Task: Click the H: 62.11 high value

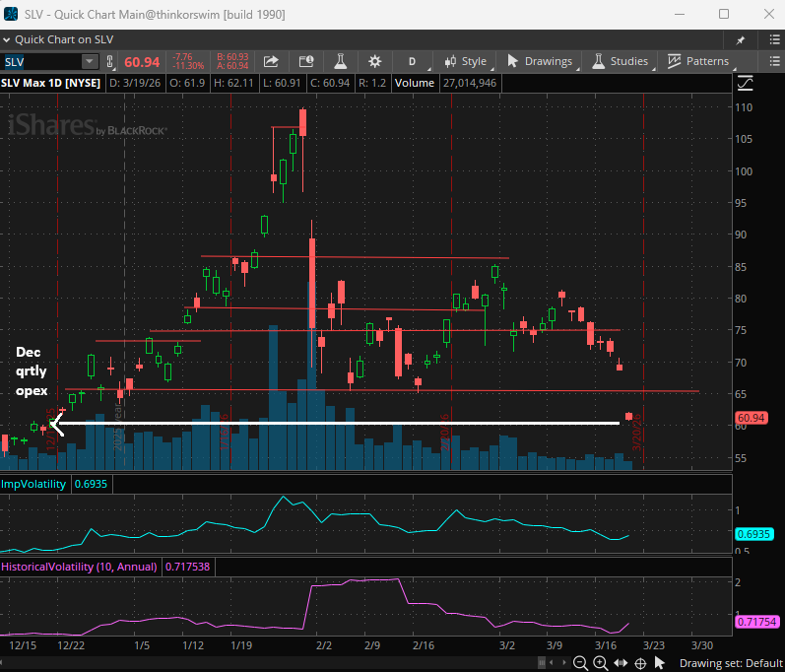Action: click(233, 83)
